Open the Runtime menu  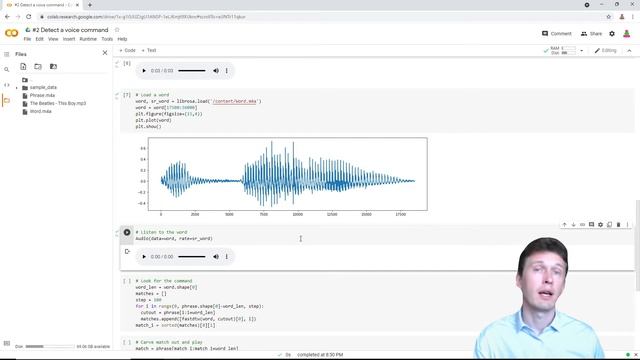coord(88,39)
